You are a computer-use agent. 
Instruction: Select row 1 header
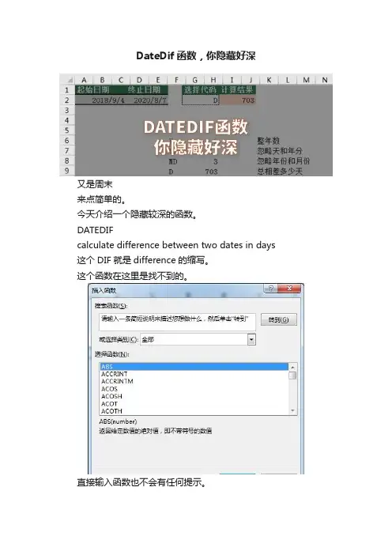(x=67, y=90)
